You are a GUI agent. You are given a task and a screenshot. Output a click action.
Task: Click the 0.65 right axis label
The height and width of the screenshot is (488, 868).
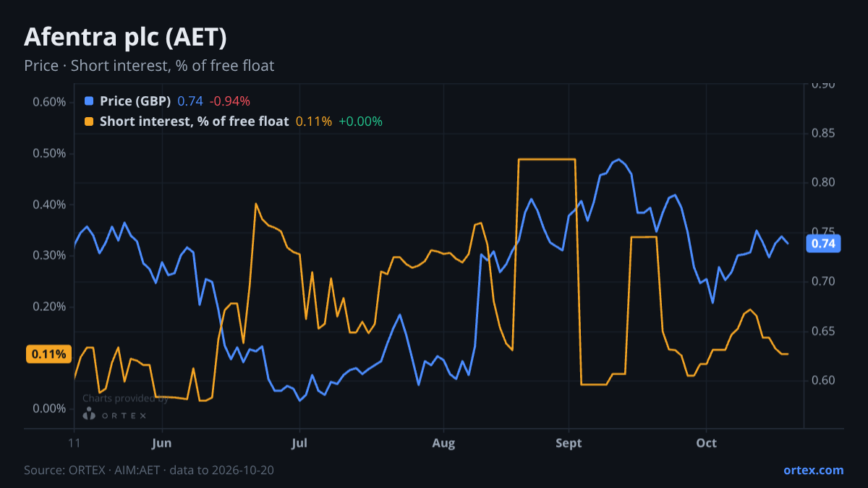[x=823, y=331]
